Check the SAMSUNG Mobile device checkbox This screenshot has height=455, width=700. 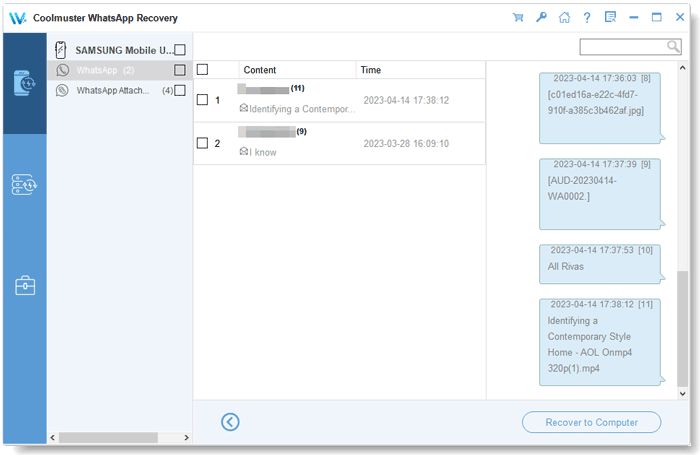[x=180, y=50]
